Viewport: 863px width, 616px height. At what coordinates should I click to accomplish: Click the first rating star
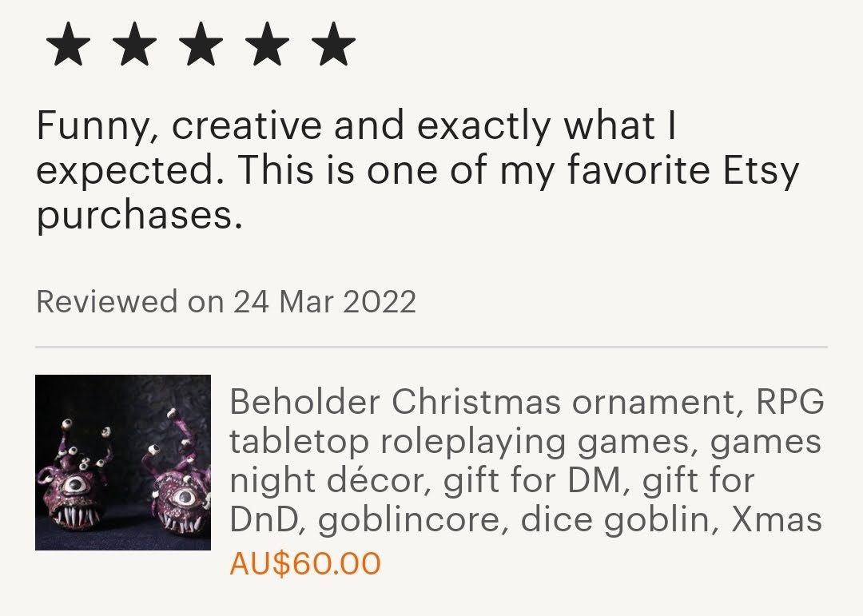[68, 45]
